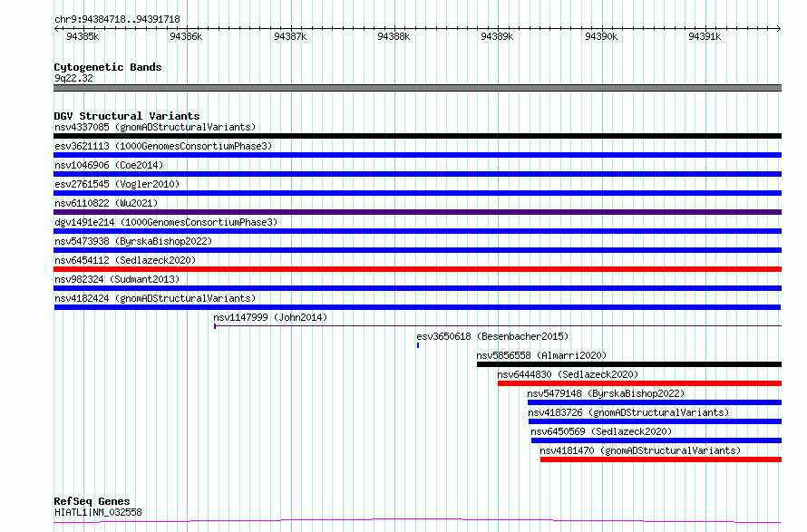Click the 94385k ruler tick label

[83, 37]
